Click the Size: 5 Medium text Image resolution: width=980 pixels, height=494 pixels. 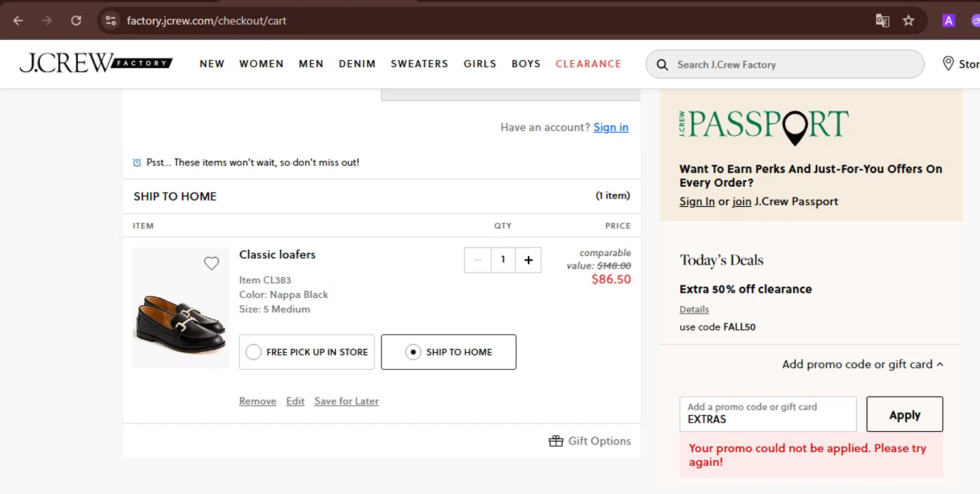(274, 309)
